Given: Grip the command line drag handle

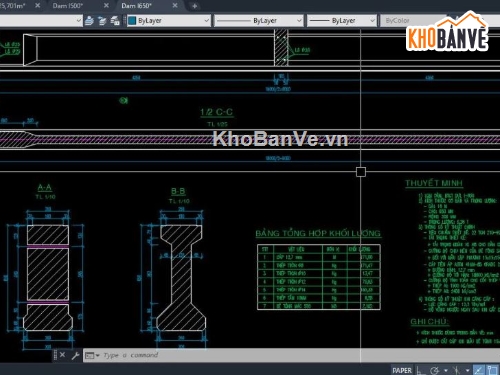Looking at the screenshot, I should point(55,355).
